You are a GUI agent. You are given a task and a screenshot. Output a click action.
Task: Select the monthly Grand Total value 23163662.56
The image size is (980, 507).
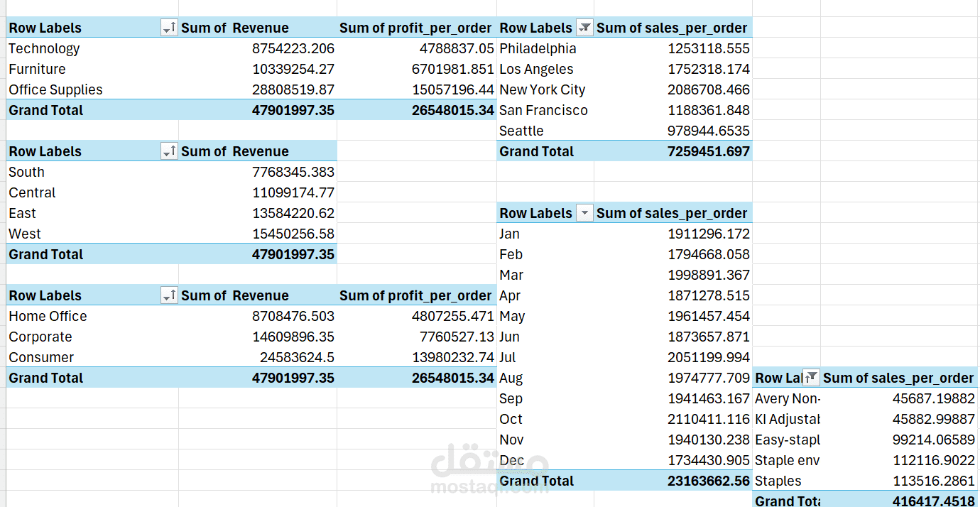coord(708,481)
